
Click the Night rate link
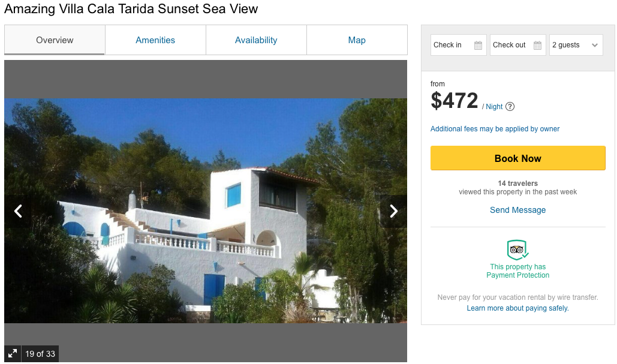(x=495, y=107)
